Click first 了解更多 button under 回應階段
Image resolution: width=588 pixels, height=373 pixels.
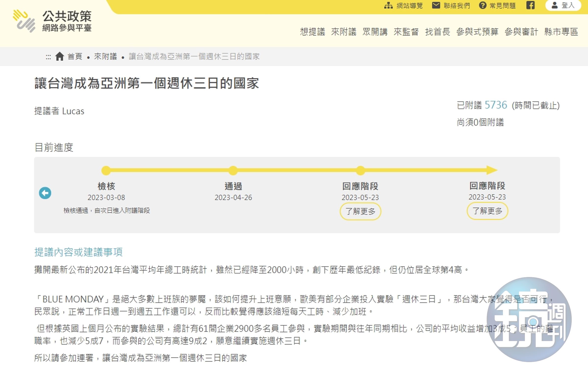(x=360, y=211)
